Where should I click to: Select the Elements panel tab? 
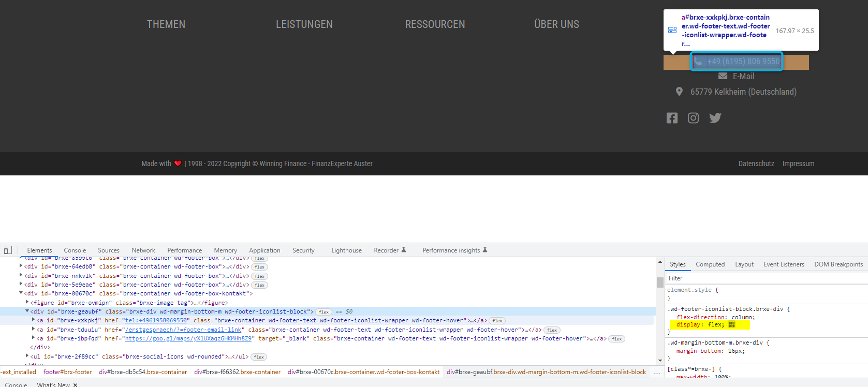click(x=39, y=250)
